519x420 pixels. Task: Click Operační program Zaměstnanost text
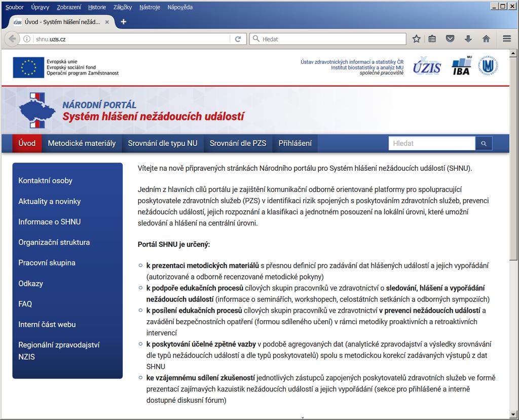click(x=83, y=73)
